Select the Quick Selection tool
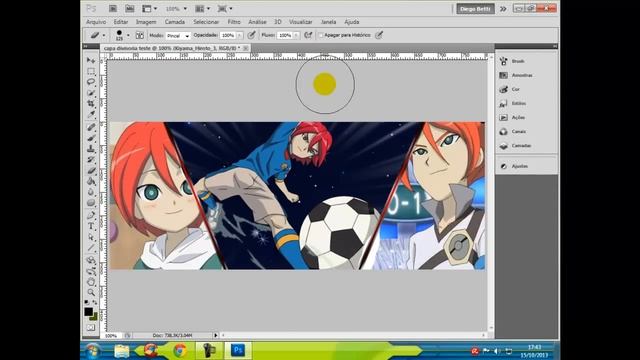Screen dimensions: 640x360 click(91, 93)
